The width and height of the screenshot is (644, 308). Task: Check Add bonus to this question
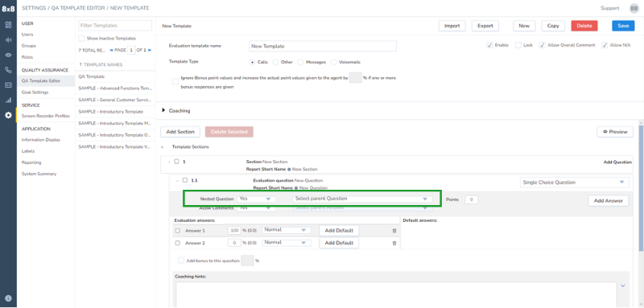(x=181, y=261)
